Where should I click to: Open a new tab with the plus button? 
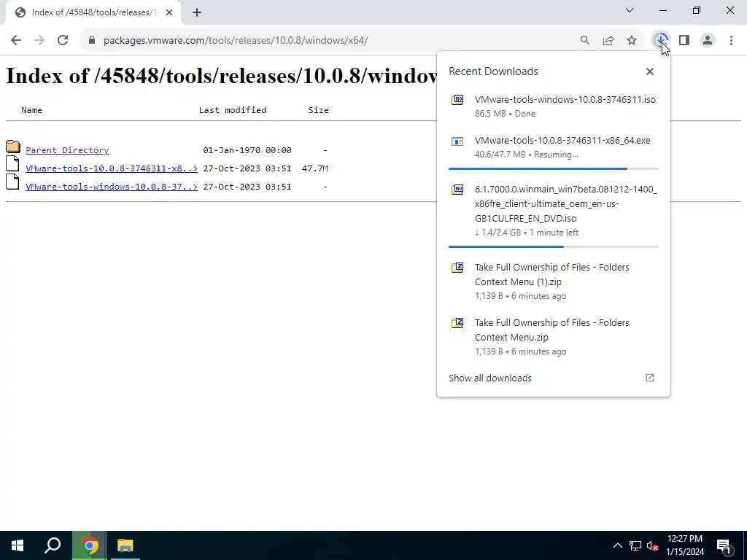tap(197, 12)
